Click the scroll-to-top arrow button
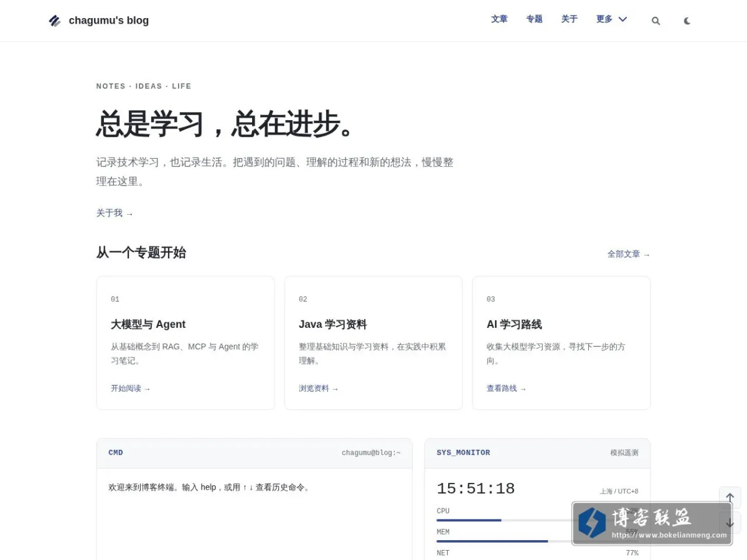 pos(730,498)
